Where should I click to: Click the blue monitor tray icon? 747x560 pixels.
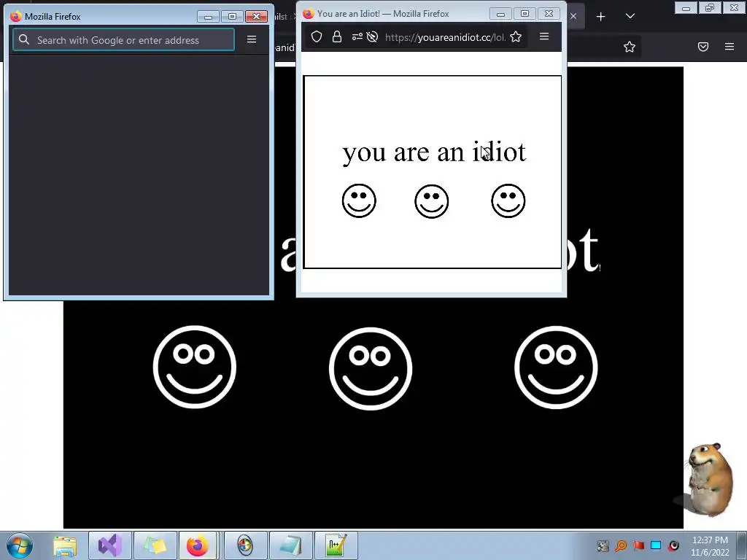click(656, 545)
